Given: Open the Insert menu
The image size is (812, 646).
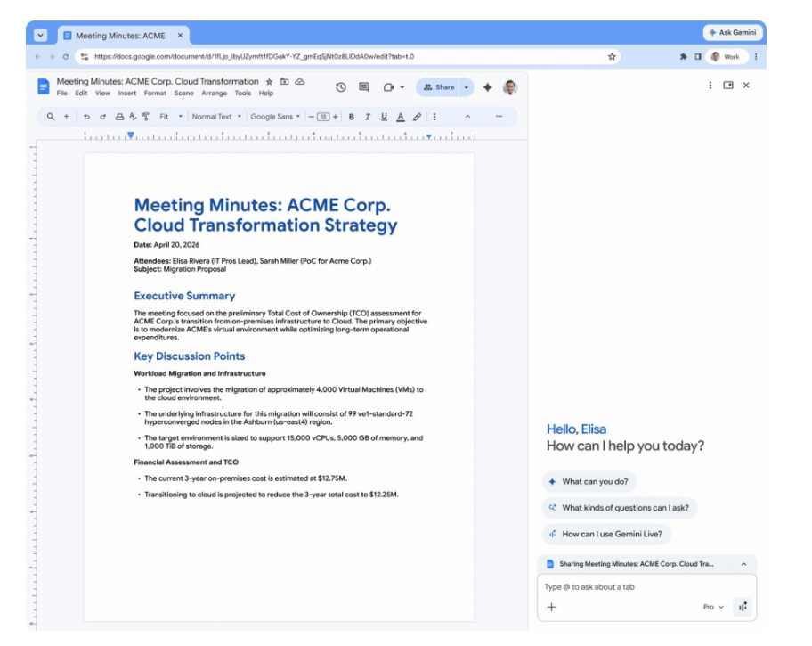Looking at the screenshot, I should coord(127,94).
